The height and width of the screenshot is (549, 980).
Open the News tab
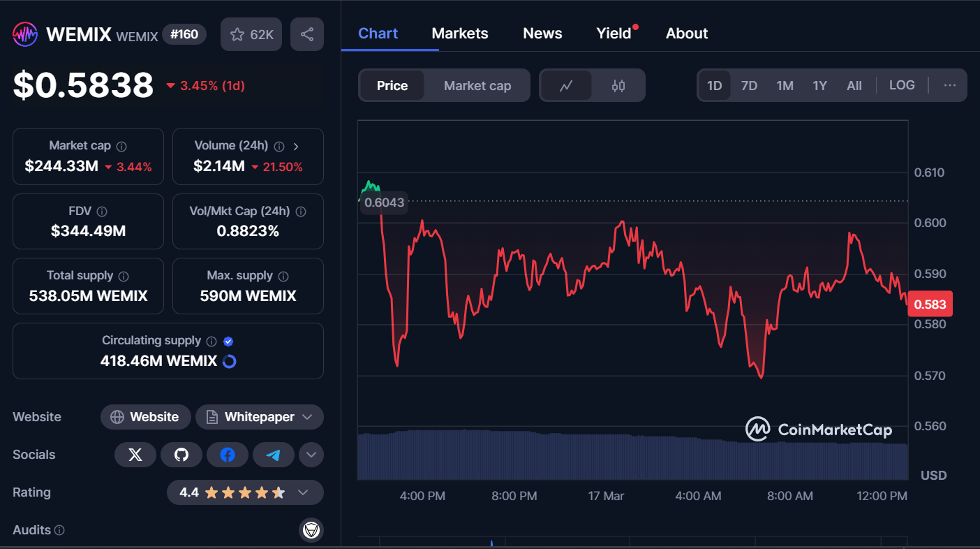click(x=542, y=34)
